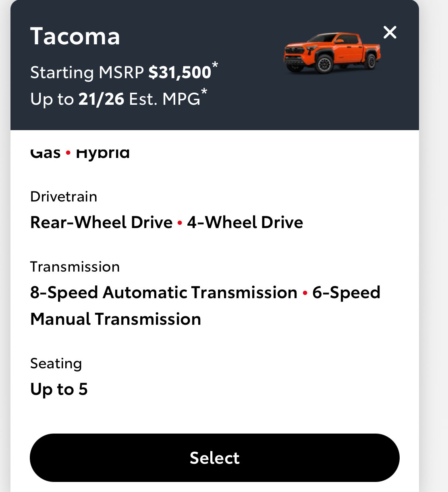This screenshot has height=492, width=448.
Task: Click the Up to 5 seating value
Action: (59, 389)
